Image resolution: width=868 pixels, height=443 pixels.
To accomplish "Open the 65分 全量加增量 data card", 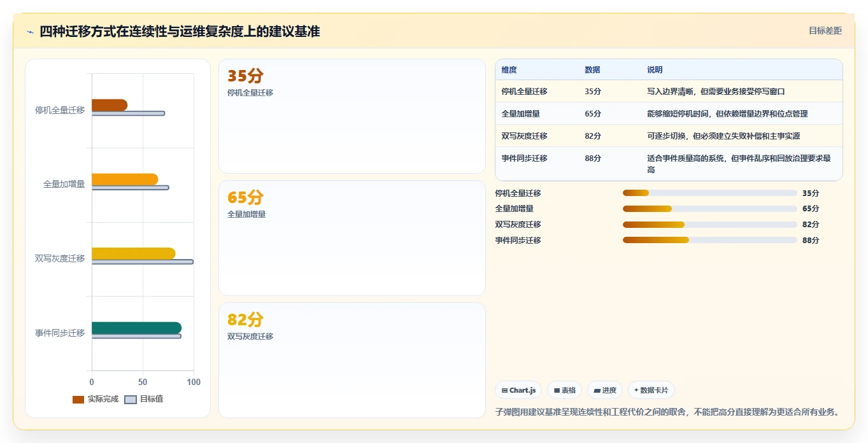I will 352,238.
